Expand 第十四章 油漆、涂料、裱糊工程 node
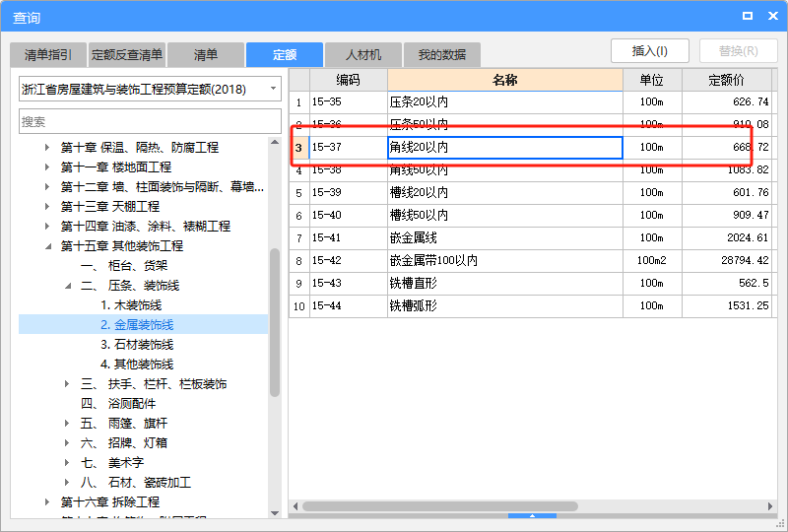Image resolution: width=788 pixels, height=532 pixels. pyautogui.click(x=46, y=226)
